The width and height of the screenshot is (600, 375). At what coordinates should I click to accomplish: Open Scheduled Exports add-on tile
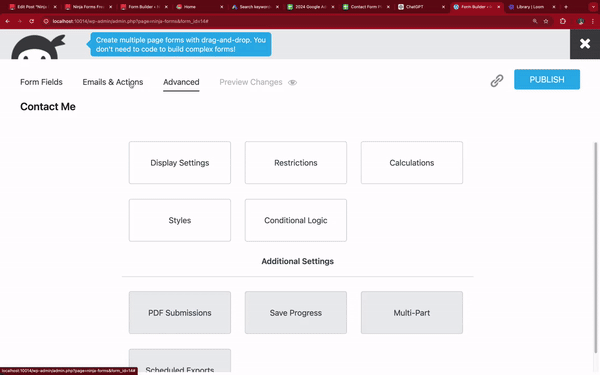tap(180, 361)
